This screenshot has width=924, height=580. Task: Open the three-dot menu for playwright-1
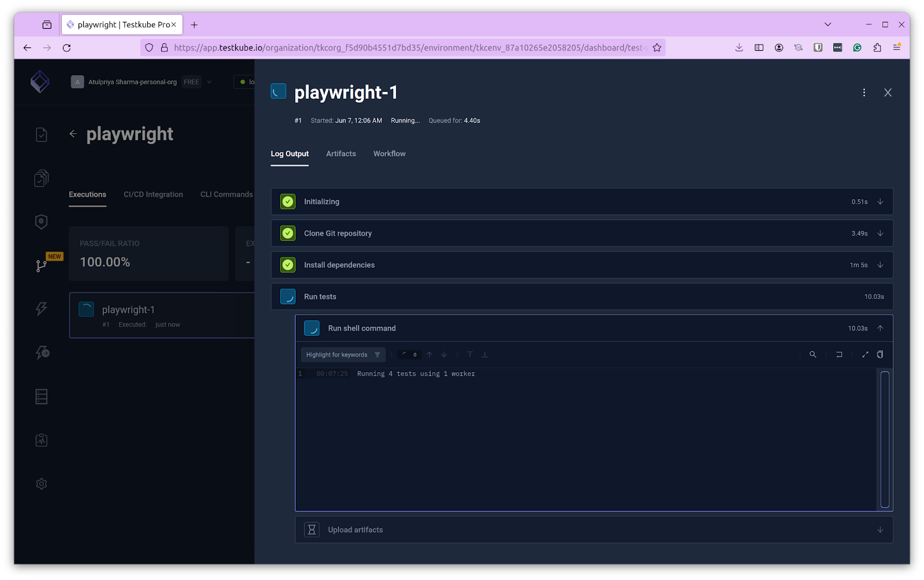[x=864, y=92]
